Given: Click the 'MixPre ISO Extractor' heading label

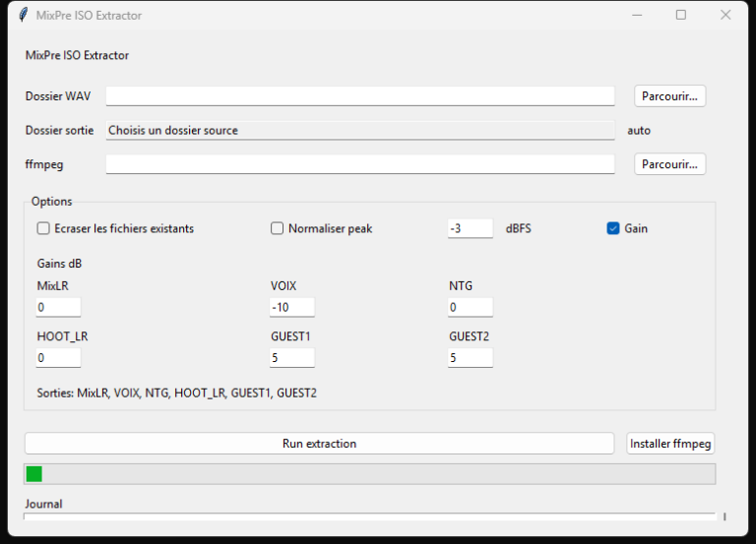Looking at the screenshot, I should tap(77, 55).
